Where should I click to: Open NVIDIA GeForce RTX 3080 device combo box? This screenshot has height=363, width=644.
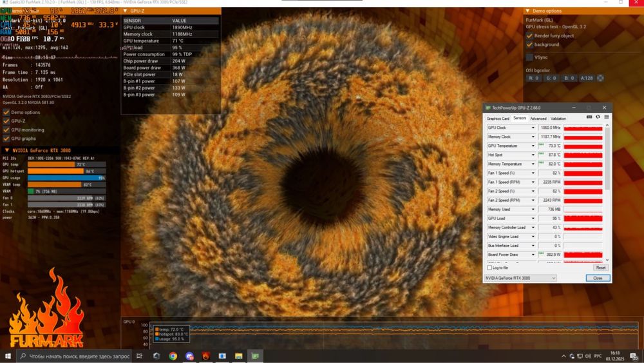520,279
